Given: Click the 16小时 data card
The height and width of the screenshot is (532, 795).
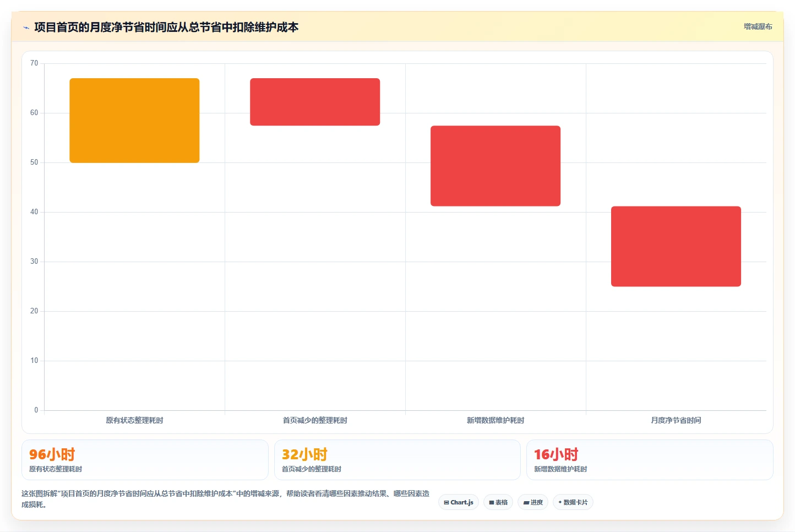Looking at the screenshot, I should [650, 460].
